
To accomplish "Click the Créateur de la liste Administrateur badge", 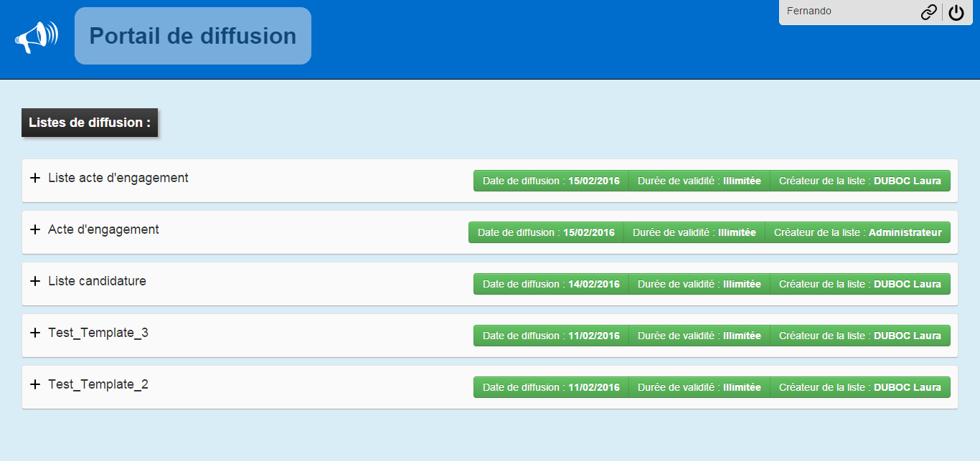I will click(x=857, y=232).
